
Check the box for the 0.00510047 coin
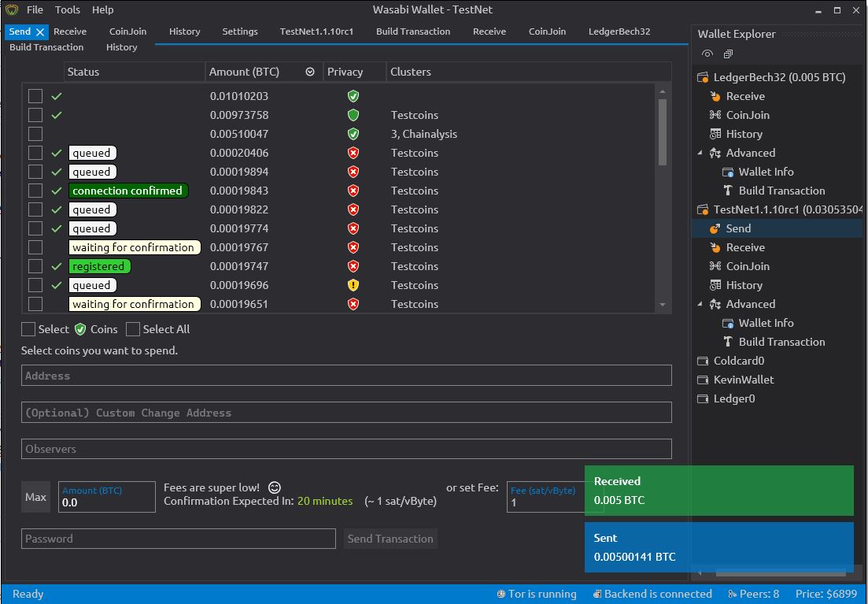(35, 134)
